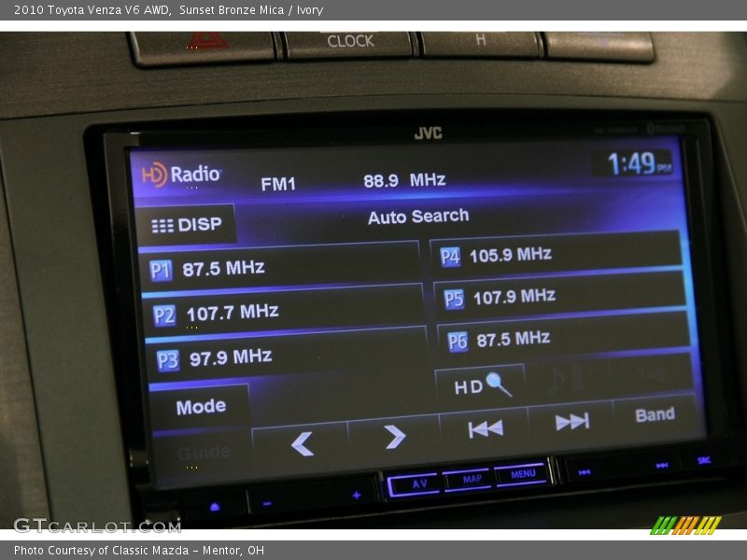747x560 pixels.
Task: Tap the right arrow tune-up button
Action: 395,437
